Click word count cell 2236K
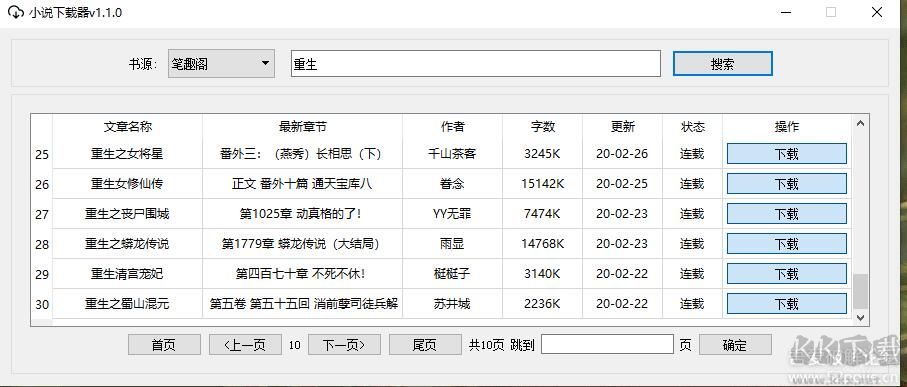Screen dimensions: 907x387 543,304
